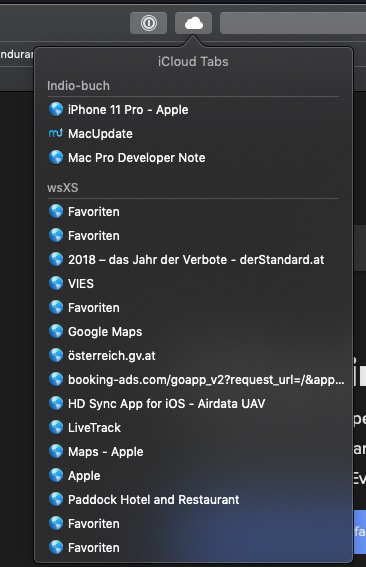The height and width of the screenshot is (567, 366).
Task: Focus the Safari address bar field
Action: pyautogui.click(x=293, y=23)
